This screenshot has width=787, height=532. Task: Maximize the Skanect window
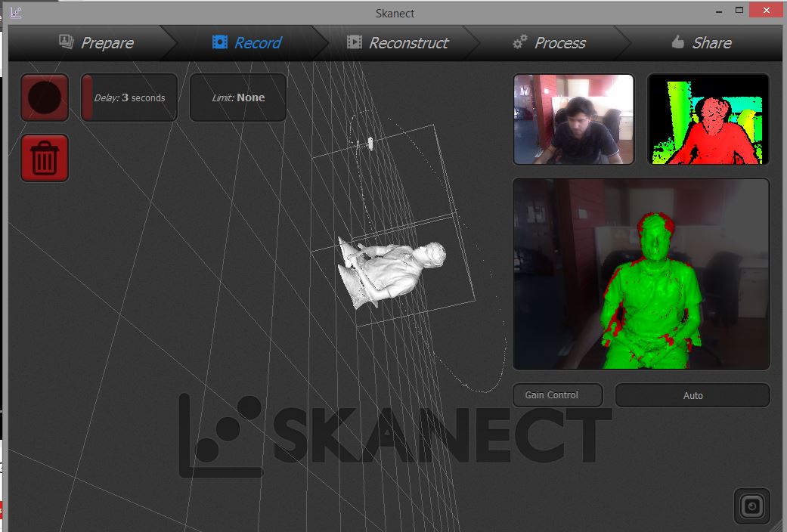point(739,10)
